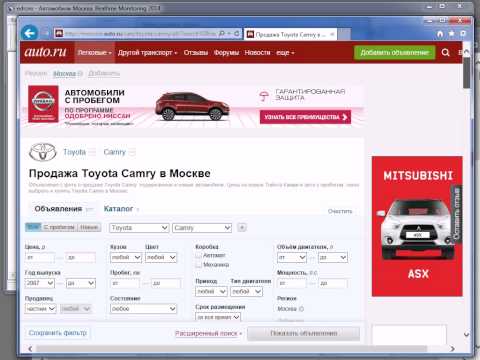Click Показать объявления button
Viewport: 480px width, 360px height.
(x=303, y=333)
